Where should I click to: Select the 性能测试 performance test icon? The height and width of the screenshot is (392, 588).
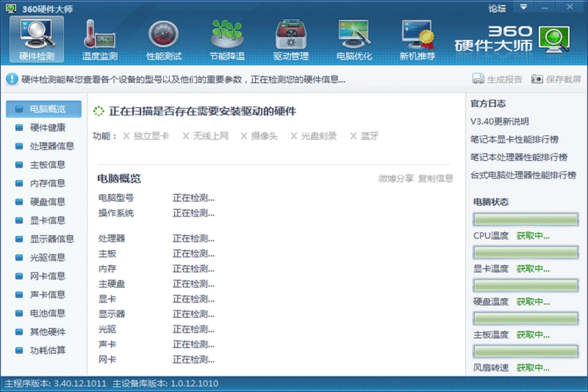coord(163,38)
